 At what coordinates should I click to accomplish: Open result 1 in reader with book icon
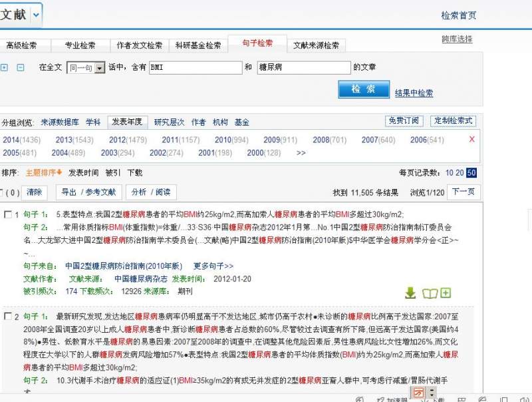tap(430, 294)
